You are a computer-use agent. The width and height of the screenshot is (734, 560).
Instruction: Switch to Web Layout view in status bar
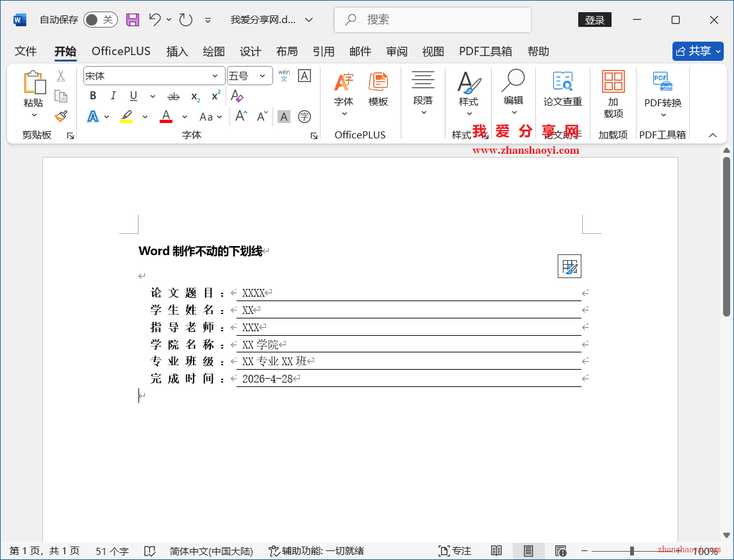point(560,550)
